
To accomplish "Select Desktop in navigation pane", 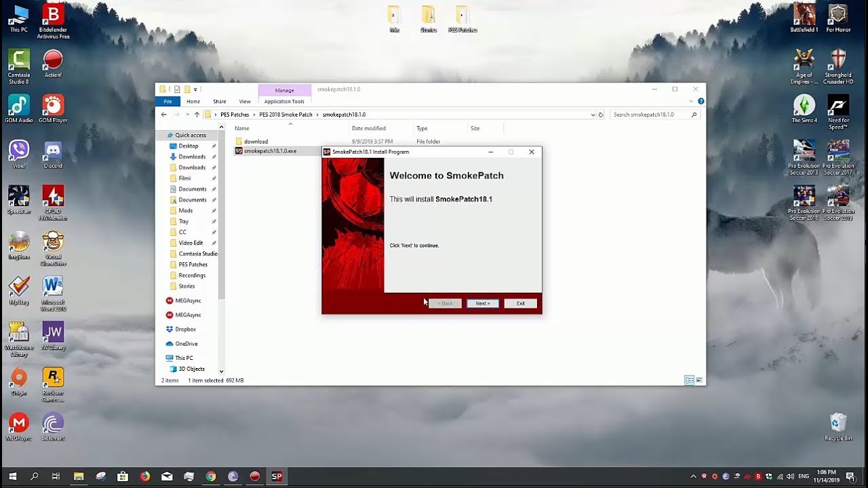I will [x=189, y=146].
